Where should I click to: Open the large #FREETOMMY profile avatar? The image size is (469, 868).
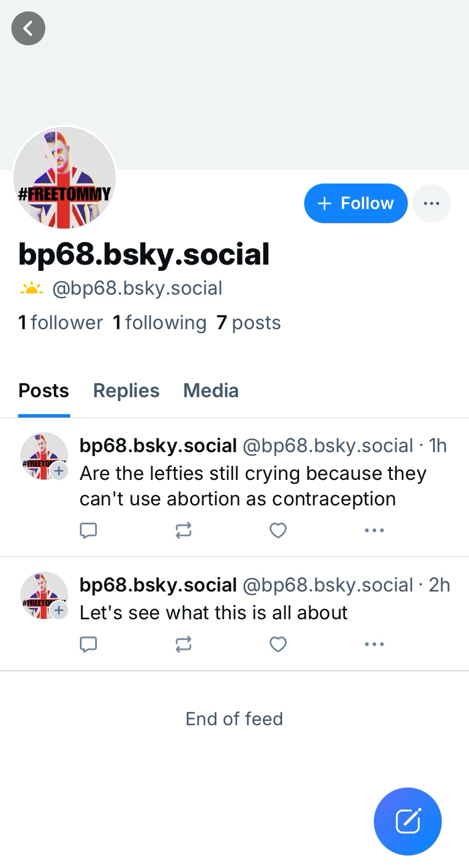[x=65, y=177]
